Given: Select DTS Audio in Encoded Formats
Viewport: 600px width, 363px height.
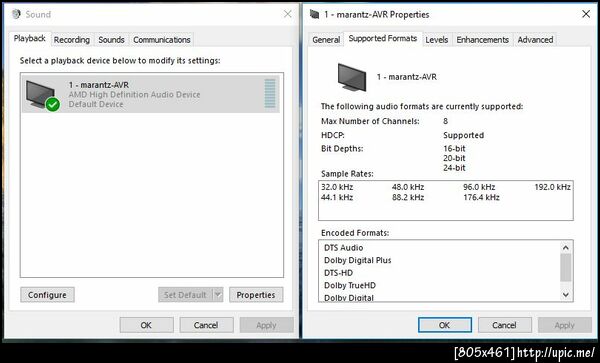Looking at the screenshot, I should [x=344, y=247].
